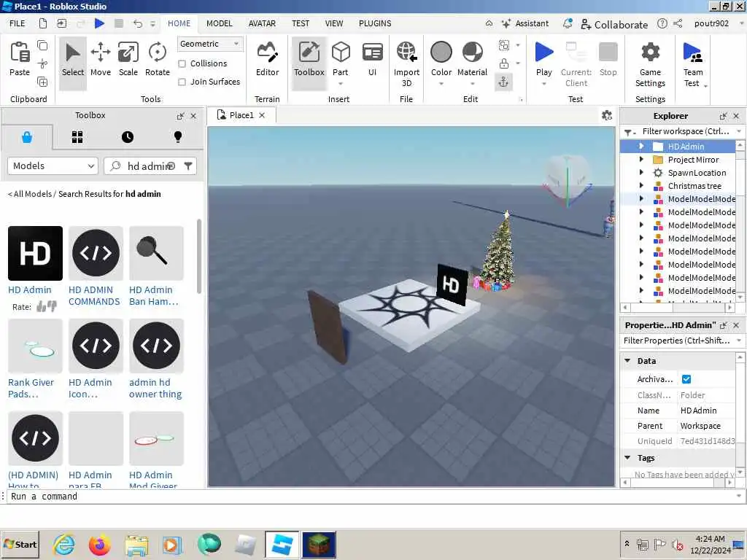
Task: Open the Marketplace tab in Toolbox
Action: click(27, 137)
